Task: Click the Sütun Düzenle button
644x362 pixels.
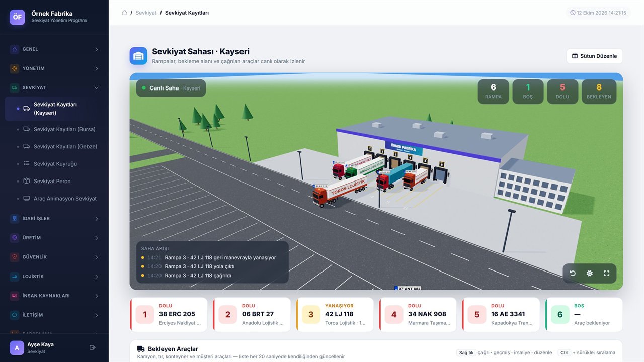Action: click(595, 56)
